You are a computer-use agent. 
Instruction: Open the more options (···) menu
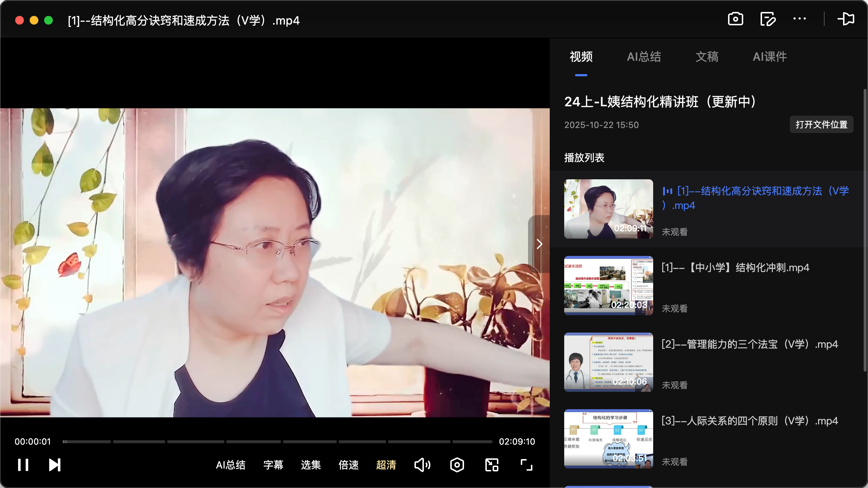pos(800,19)
